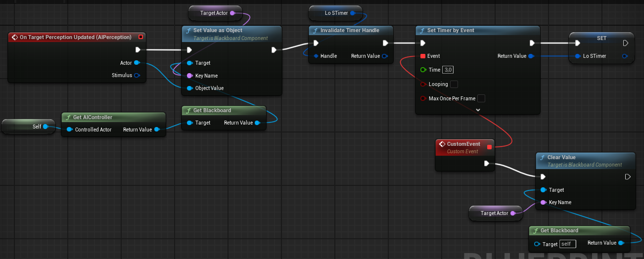Click the Time float input pin
This screenshot has width=644, height=259.
tap(423, 70)
